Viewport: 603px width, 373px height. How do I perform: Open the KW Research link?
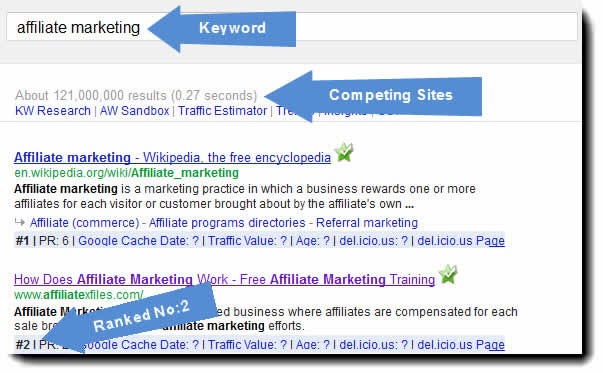coord(53,111)
